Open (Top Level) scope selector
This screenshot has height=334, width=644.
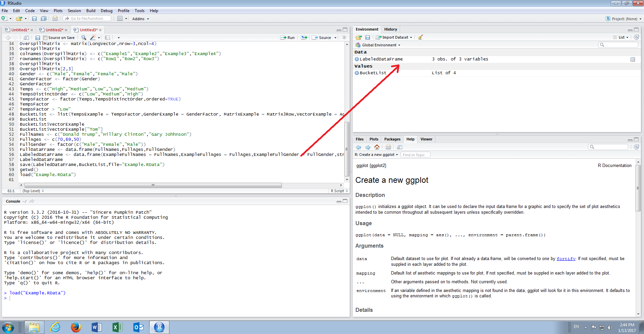click(x=33, y=191)
